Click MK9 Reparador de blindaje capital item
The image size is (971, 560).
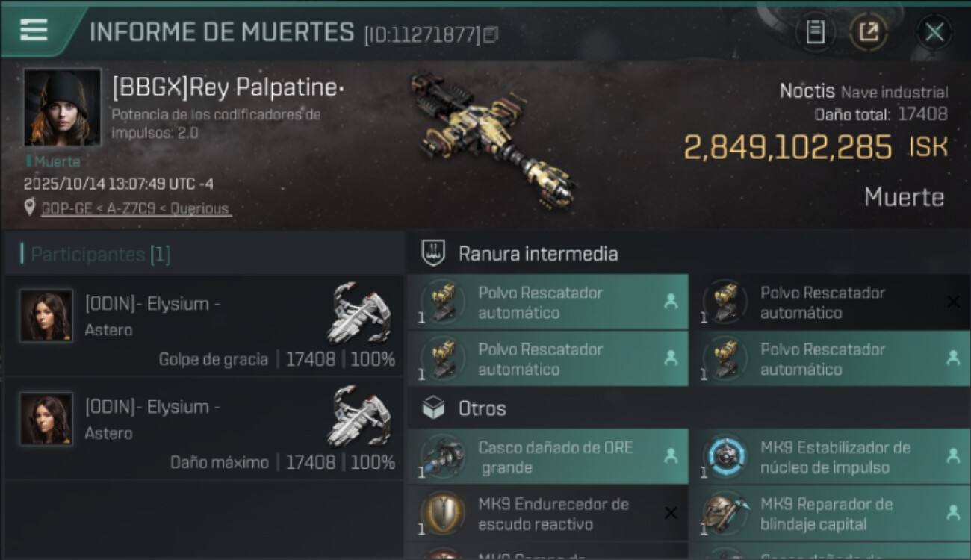(831, 514)
